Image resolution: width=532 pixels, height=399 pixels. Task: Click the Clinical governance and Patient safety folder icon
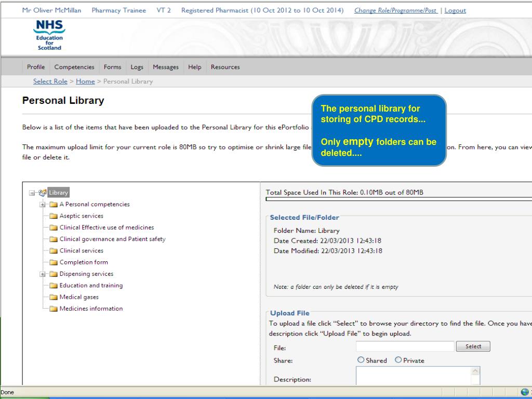(54, 239)
